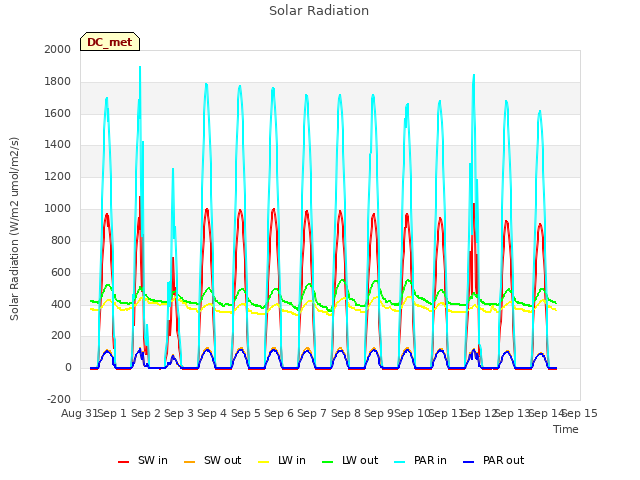Click the 0 y-axis tick label
This screenshot has height=480, width=640.
68,367
